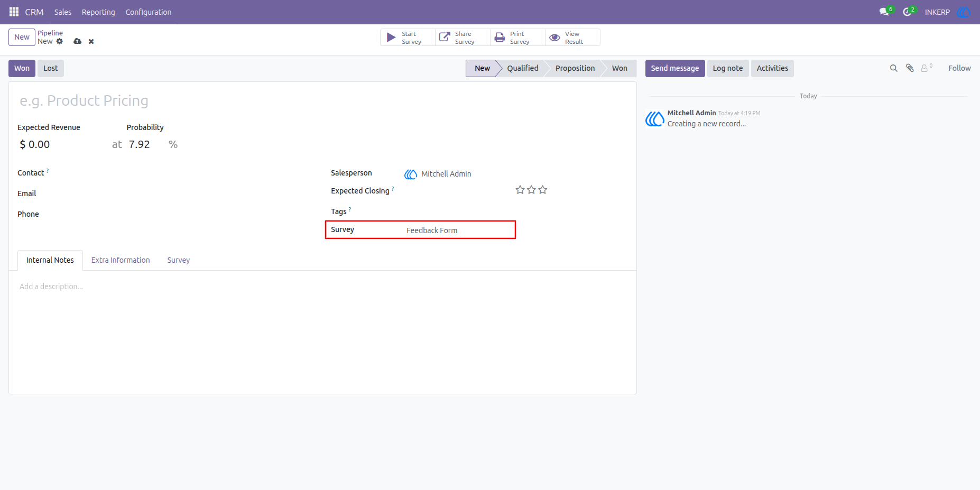Image resolution: width=980 pixels, height=490 pixels.
Task: Move stage to Proposition in the status bar
Action: click(x=575, y=68)
